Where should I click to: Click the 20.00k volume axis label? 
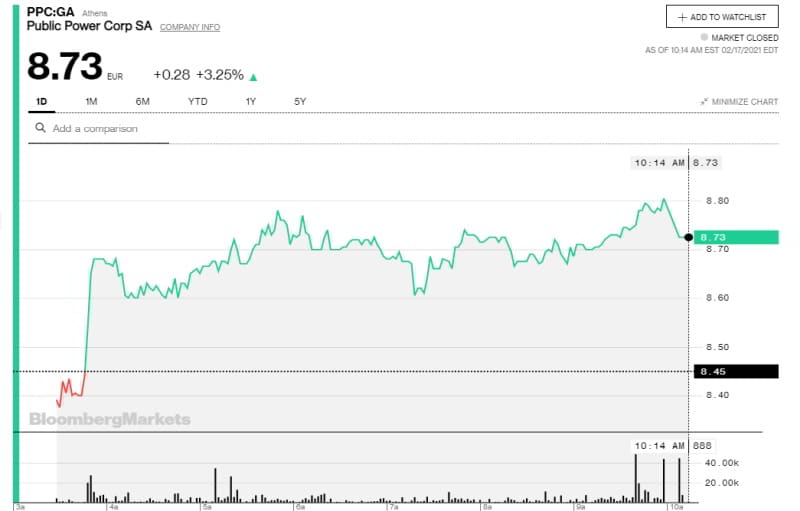pos(721,483)
